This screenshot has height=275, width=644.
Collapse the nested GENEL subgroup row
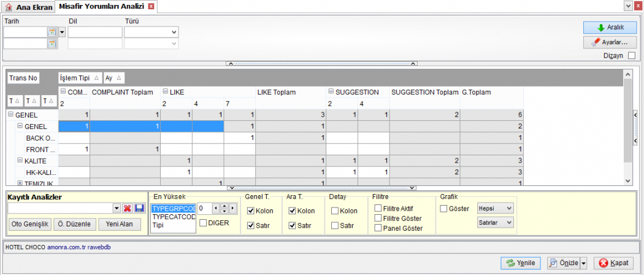point(20,126)
